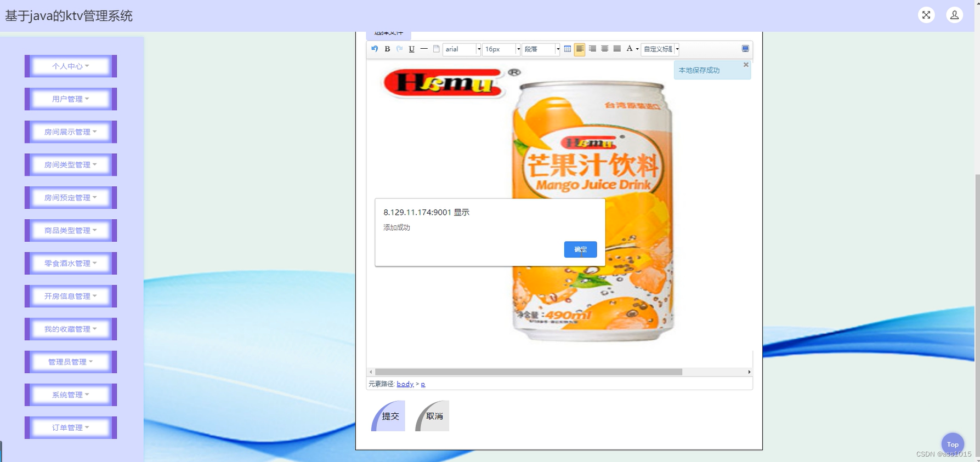Viewport: 980px width, 462px height.
Task: Click the 提交 submit button
Action: point(388,416)
